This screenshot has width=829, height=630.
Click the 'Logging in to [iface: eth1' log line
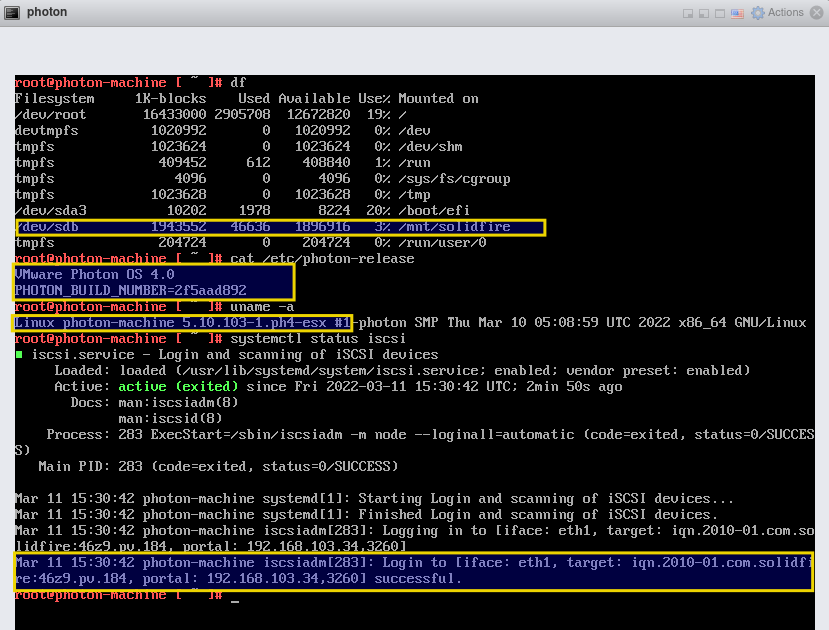coord(414,539)
